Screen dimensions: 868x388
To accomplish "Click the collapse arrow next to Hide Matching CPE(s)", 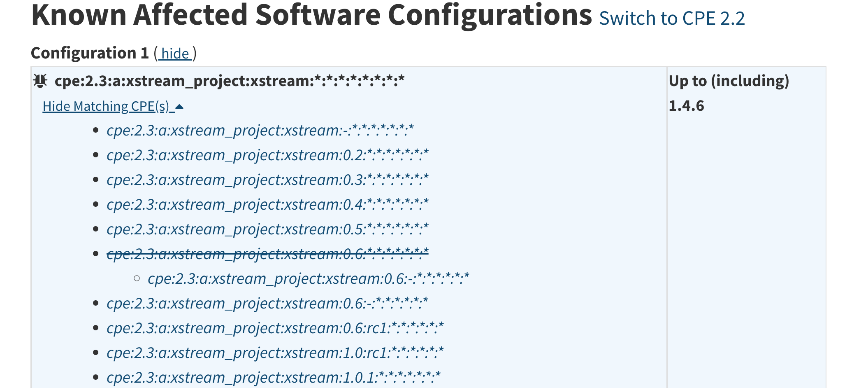I will 179,106.
